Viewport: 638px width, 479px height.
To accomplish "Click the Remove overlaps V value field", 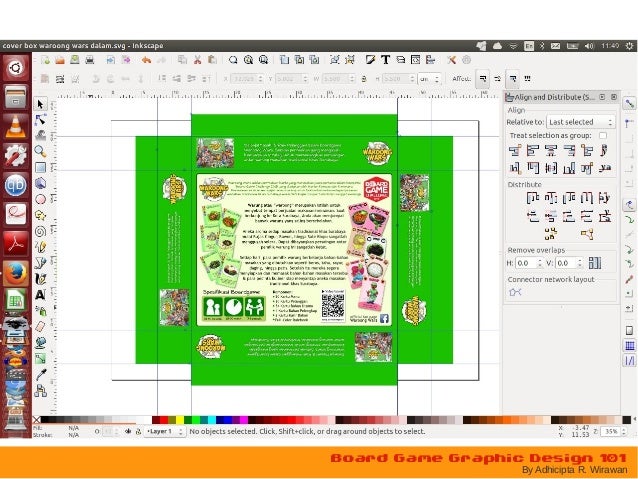I will click(x=566, y=263).
